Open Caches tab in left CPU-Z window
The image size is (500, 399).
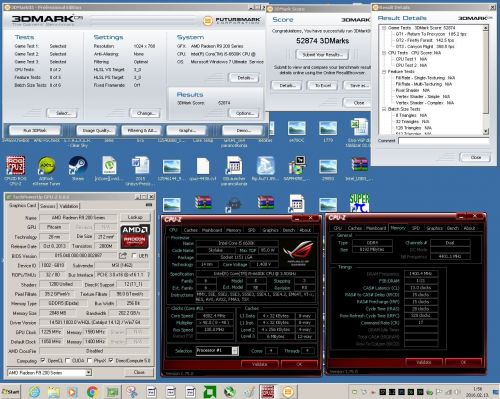(x=191, y=230)
